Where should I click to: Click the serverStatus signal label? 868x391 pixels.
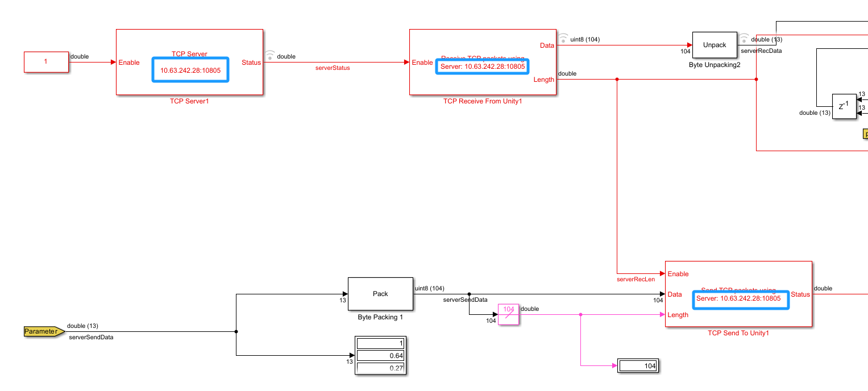tap(333, 68)
